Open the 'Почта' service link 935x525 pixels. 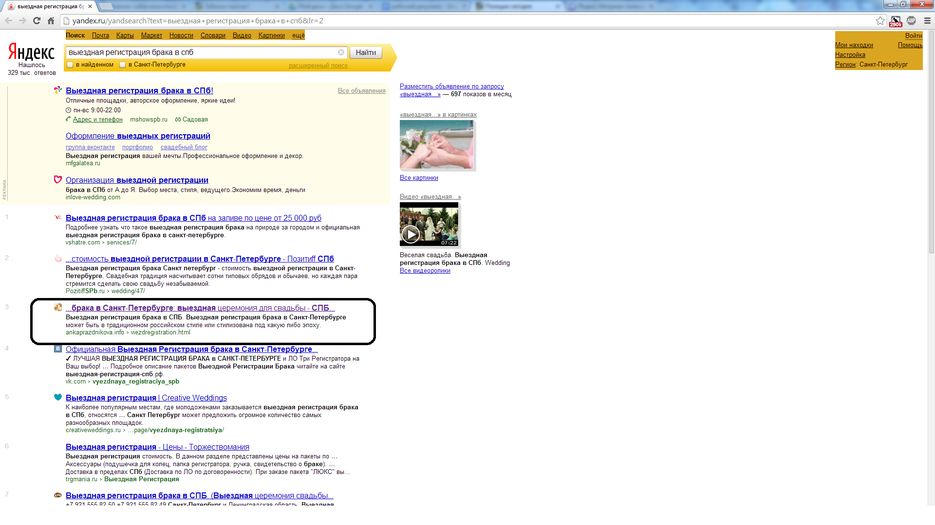[100, 35]
